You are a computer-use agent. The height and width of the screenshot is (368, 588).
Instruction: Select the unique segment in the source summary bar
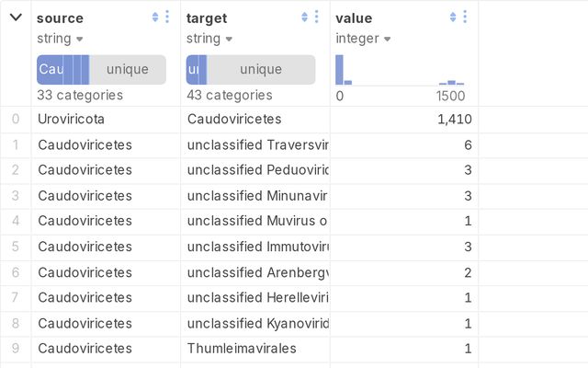coord(128,70)
